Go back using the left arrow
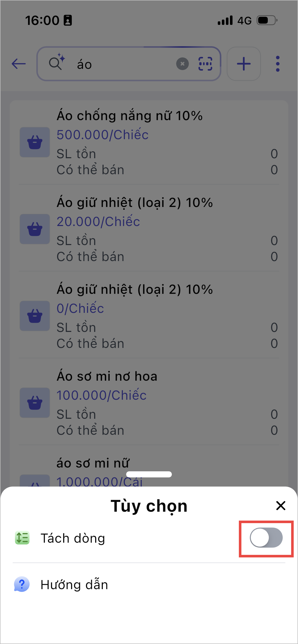Image resolution: width=298 pixels, height=644 pixels. click(x=19, y=64)
